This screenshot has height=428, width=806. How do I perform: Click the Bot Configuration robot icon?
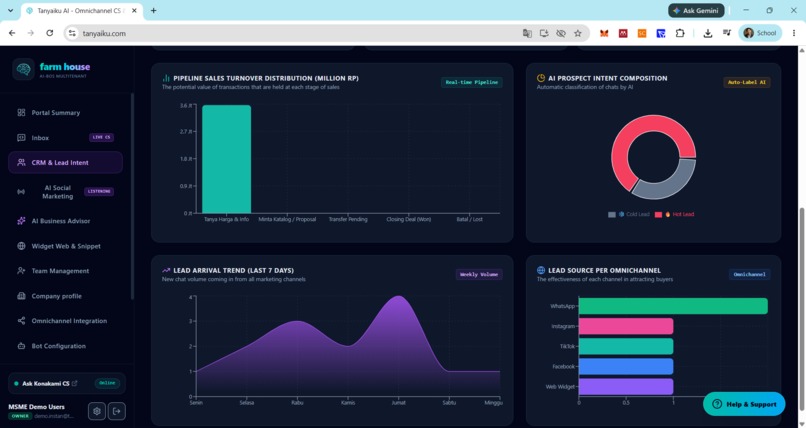[x=21, y=346]
